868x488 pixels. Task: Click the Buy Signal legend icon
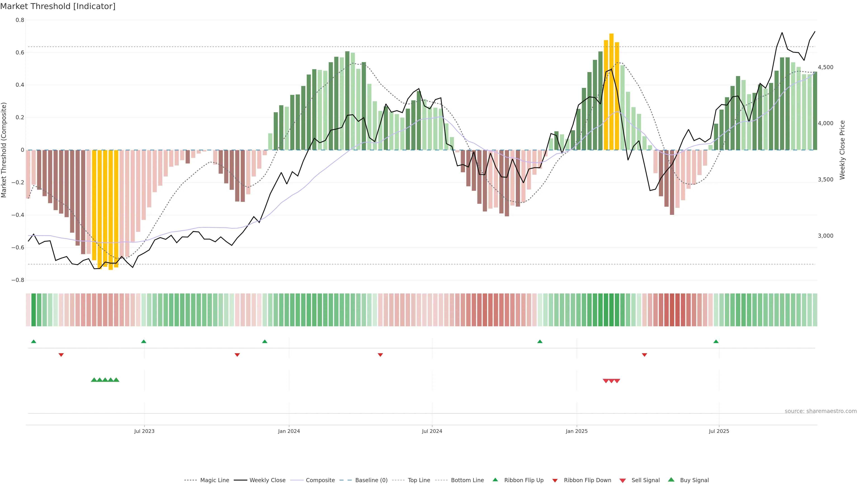(671, 480)
